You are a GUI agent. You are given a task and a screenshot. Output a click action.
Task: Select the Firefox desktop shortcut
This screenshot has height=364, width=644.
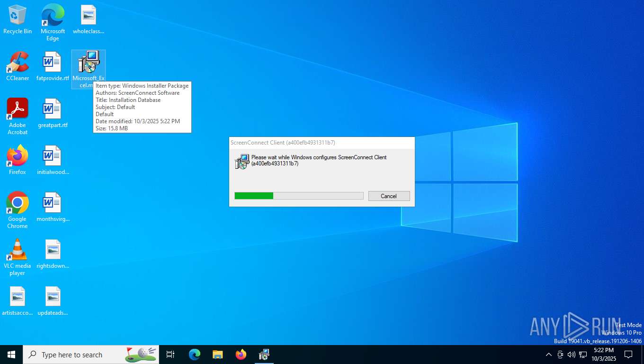[18, 160]
